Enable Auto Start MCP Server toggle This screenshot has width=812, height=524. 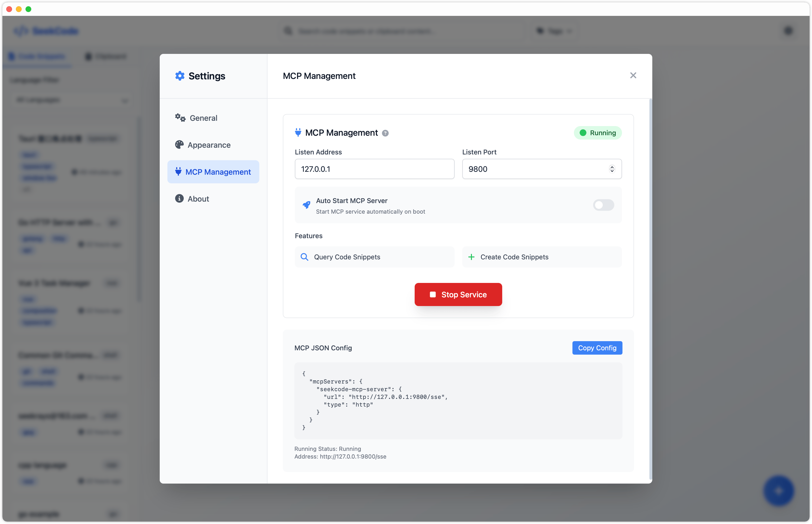[603, 205]
